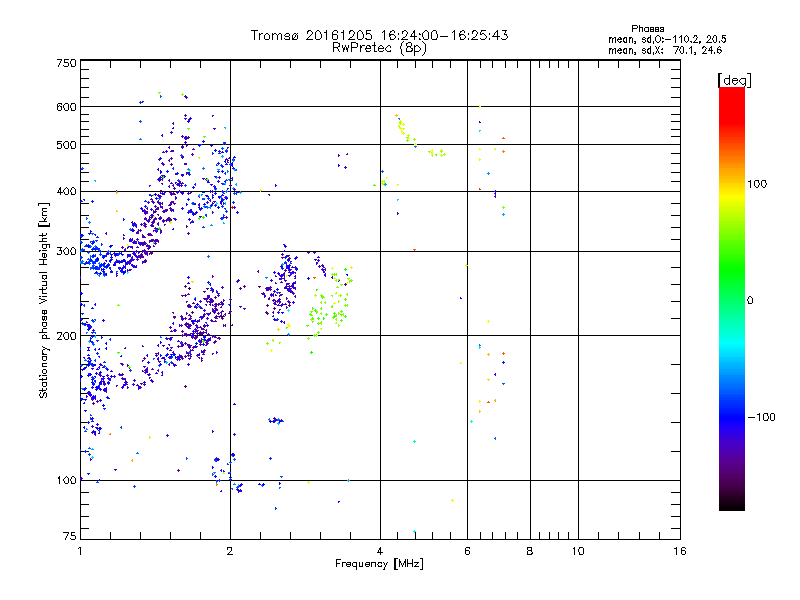The width and height of the screenshot is (800, 600).
Task: Click the 'Stationary phase Virtual Height [km]' label
Action: tap(44, 300)
